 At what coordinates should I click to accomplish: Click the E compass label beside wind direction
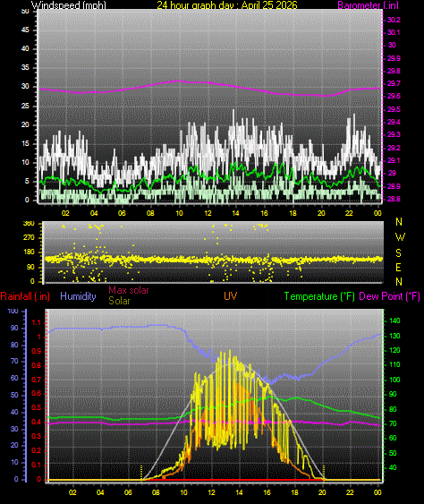pyautogui.click(x=398, y=268)
